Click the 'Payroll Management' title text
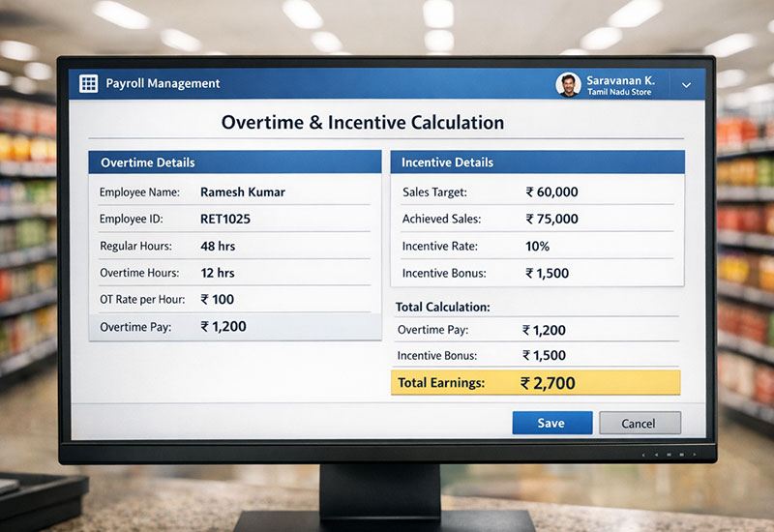This screenshot has height=532, width=774. (163, 83)
